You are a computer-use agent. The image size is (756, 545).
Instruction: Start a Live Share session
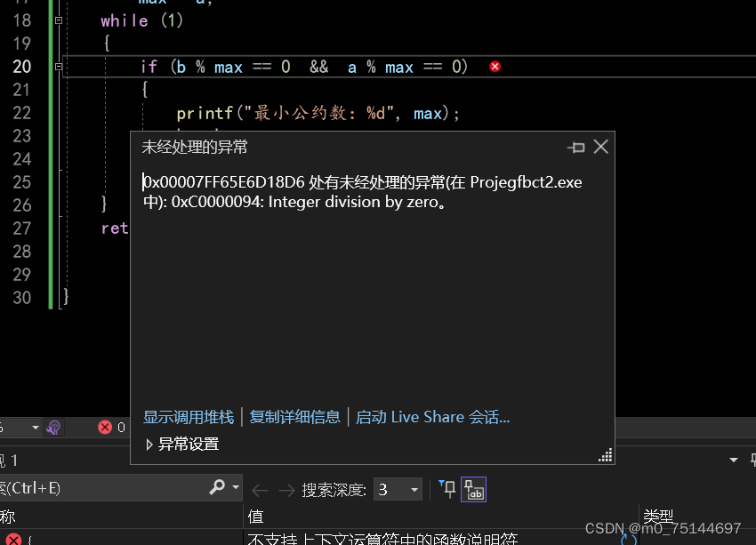click(x=433, y=416)
